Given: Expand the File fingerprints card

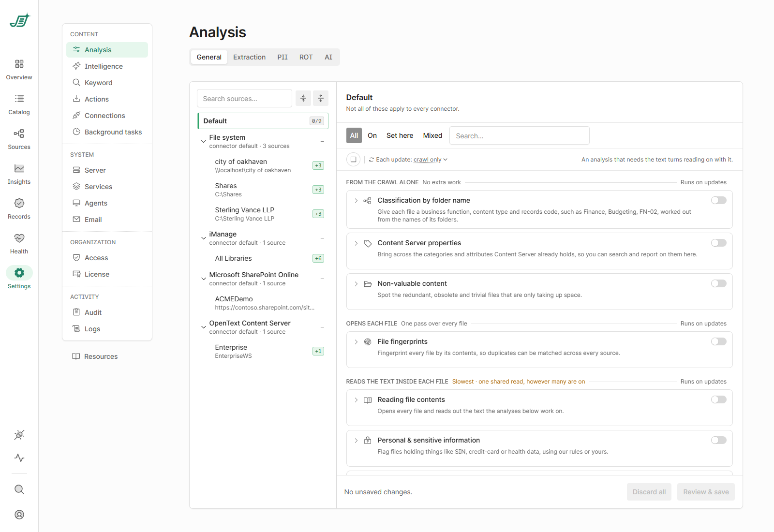Looking at the screenshot, I should [356, 342].
